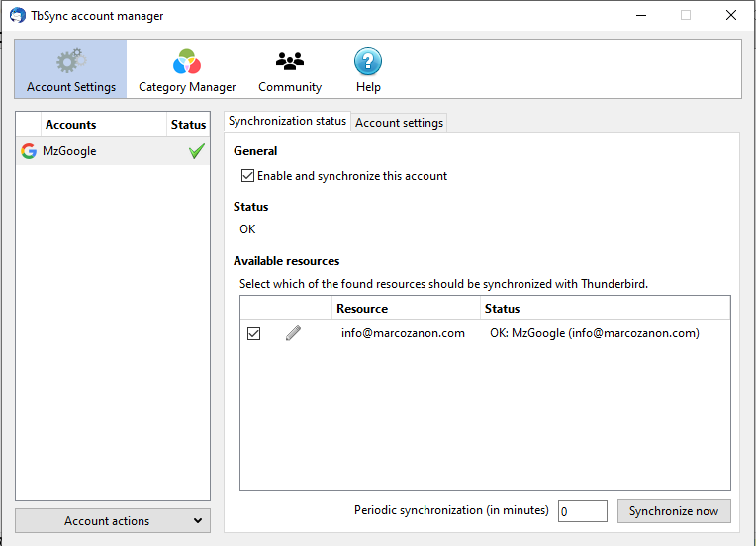Click the pencil edit icon for info@marcozanon.com
This screenshot has width=756, height=546.
293,333
